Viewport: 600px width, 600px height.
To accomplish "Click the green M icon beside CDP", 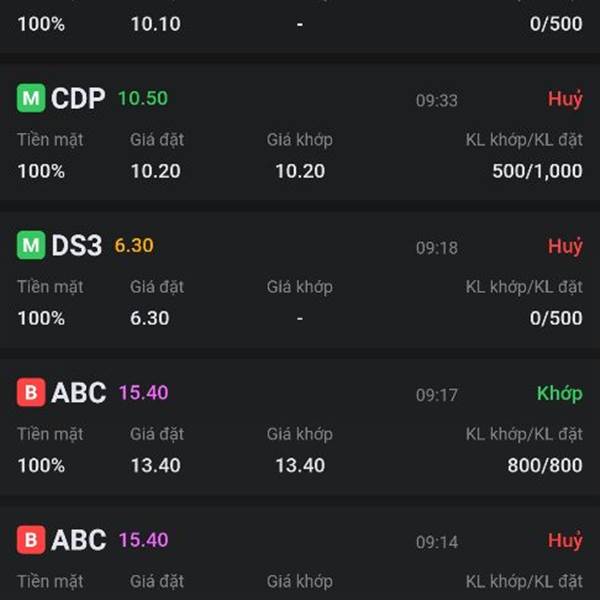I will [31, 99].
